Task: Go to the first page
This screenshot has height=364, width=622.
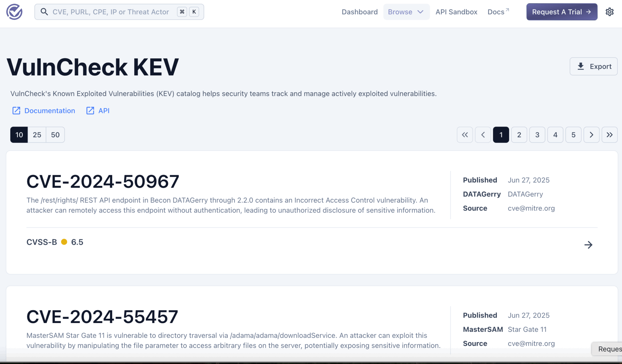Action: pyautogui.click(x=465, y=135)
